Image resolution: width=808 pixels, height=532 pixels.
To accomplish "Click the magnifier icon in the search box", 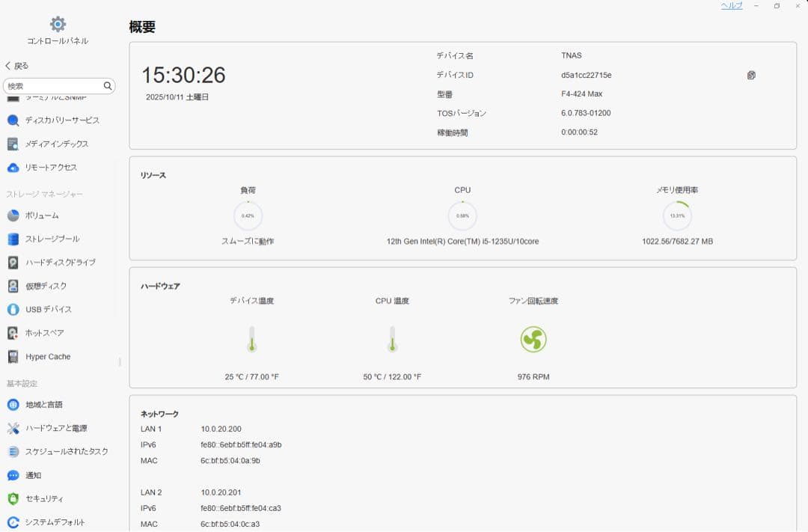I will point(108,86).
